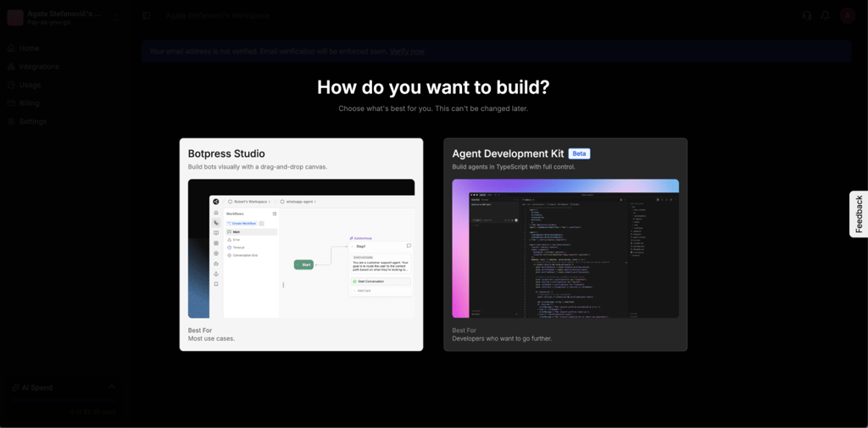This screenshot has height=428, width=868.
Task: Click the "Pay-as-you-go" plan label
Action: 49,23
